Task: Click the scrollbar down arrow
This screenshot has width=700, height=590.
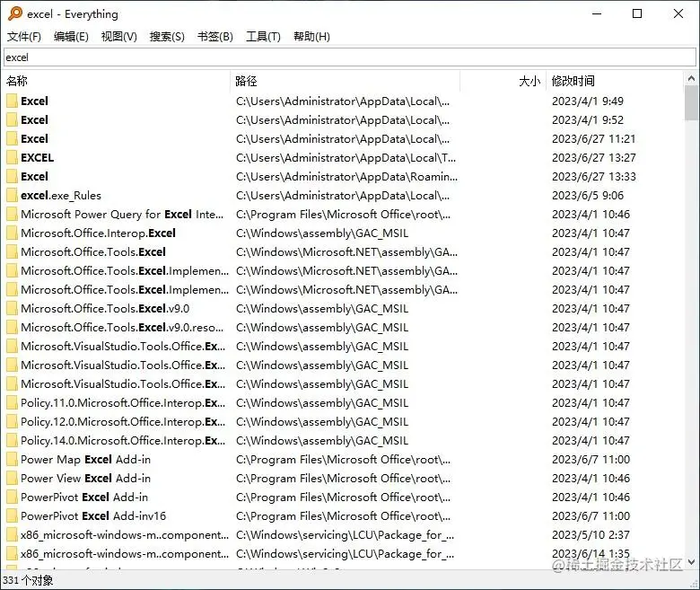Action: pyautogui.click(x=691, y=562)
